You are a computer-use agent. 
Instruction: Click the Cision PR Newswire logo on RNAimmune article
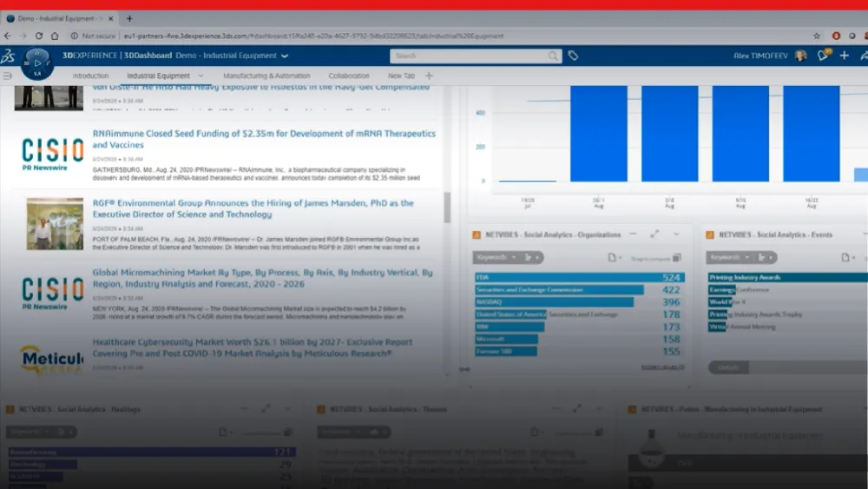pyautogui.click(x=52, y=154)
